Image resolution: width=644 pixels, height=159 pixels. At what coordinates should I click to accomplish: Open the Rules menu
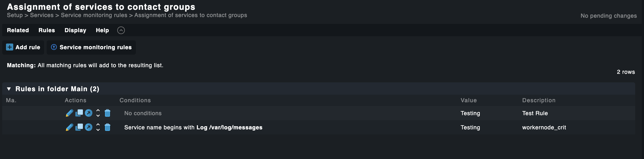coord(47,30)
